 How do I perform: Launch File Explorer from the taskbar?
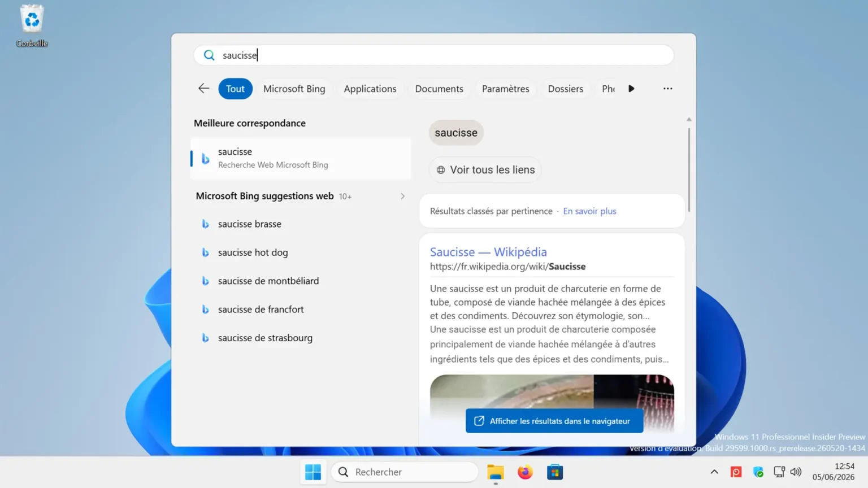(x=496, y=472)
